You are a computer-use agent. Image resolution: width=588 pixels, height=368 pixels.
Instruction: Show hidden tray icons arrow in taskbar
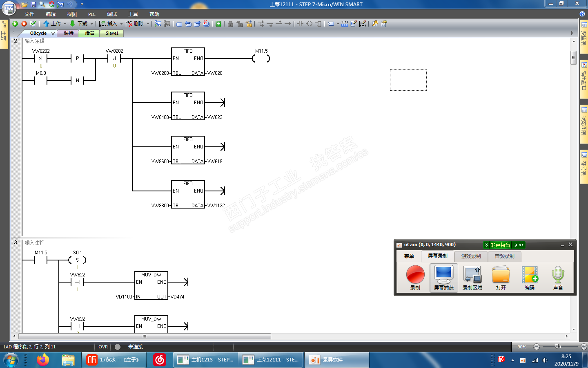(512, 360)
